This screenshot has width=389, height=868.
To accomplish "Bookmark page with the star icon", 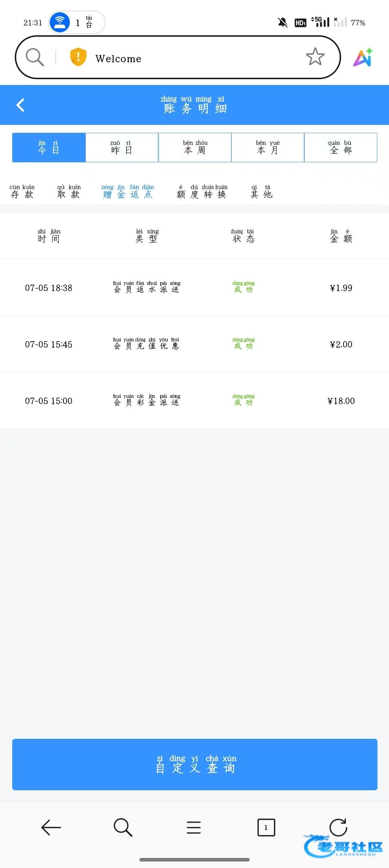I will (x=315, y=57).
